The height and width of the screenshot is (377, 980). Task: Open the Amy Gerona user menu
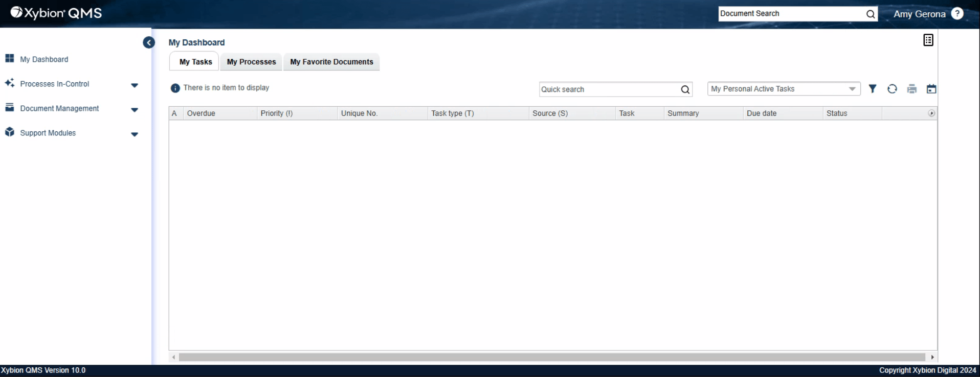click(x=919, y=14)
